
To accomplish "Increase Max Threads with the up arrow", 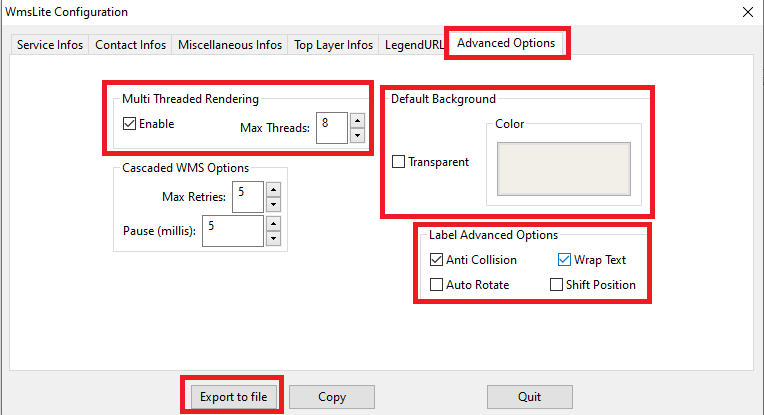I will click(358, 120).
